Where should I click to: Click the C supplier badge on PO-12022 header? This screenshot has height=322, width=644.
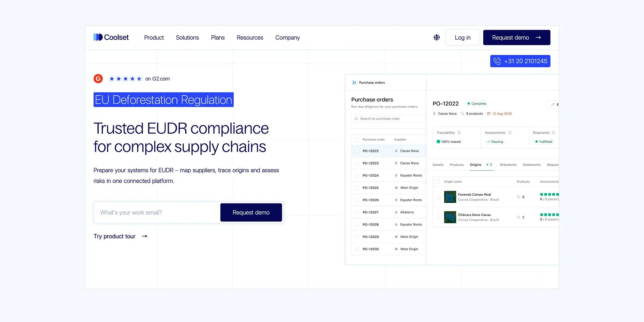pyautogui.click(x=434, y=114)
